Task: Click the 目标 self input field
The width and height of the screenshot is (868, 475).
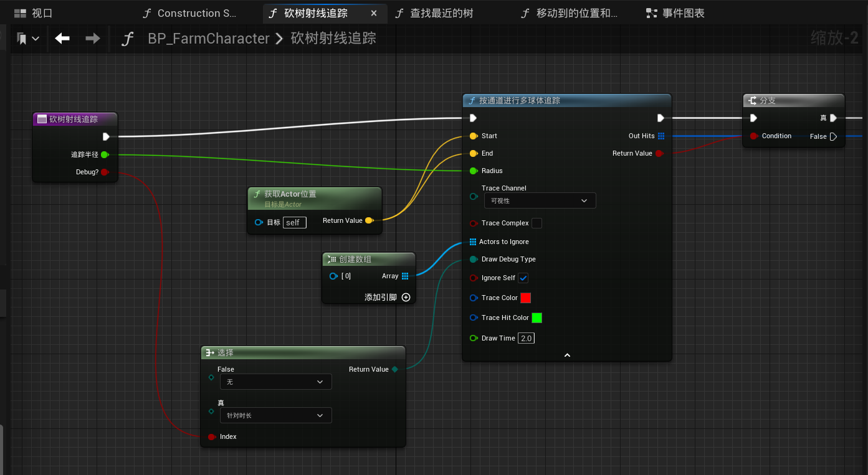Action: (x=294, y=222)
